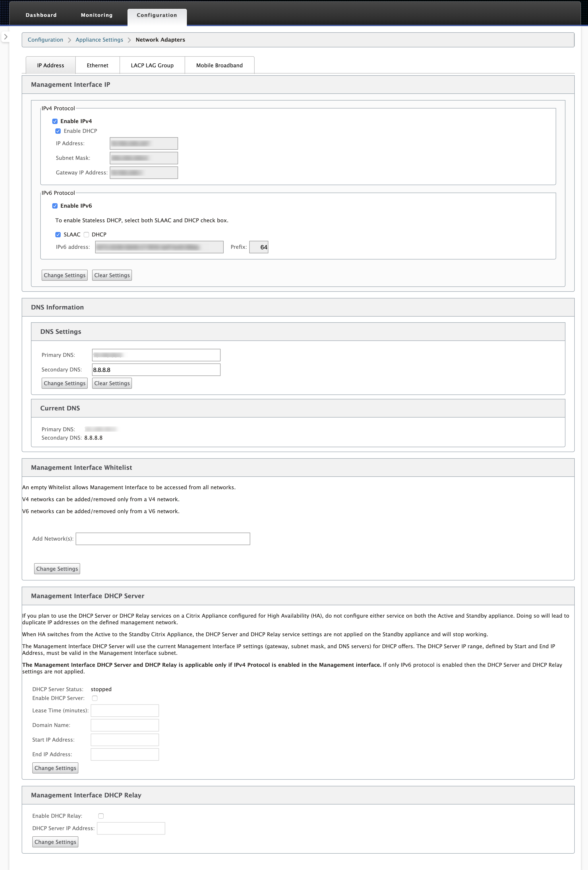Viewport: 588px width, 870px height.
Task: Toggle the Enable IPv4 checkbox
Action: coord(55,121)
